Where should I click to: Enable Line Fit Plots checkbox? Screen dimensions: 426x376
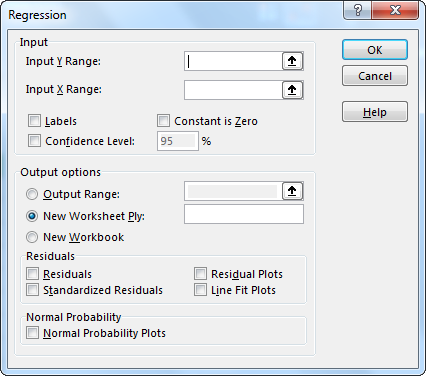tap(200, 290)
